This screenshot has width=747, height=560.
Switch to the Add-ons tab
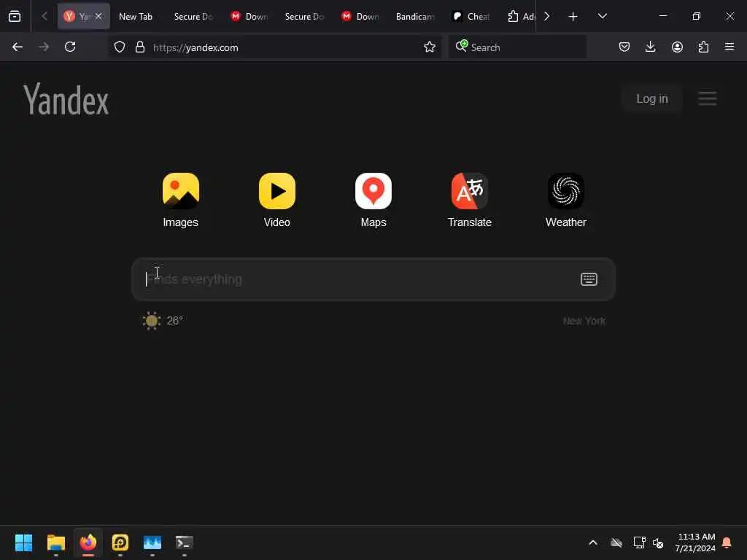point(521,16)
